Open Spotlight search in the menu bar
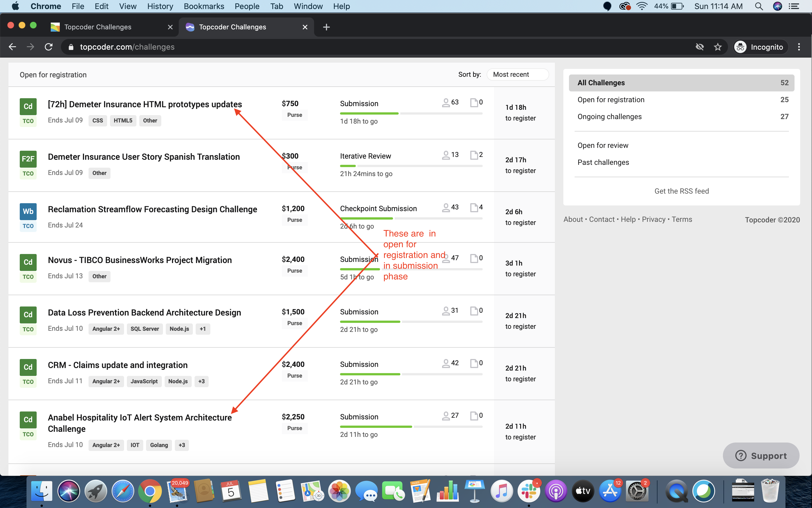Screen dimensions: 812x508 click(759, 6)
